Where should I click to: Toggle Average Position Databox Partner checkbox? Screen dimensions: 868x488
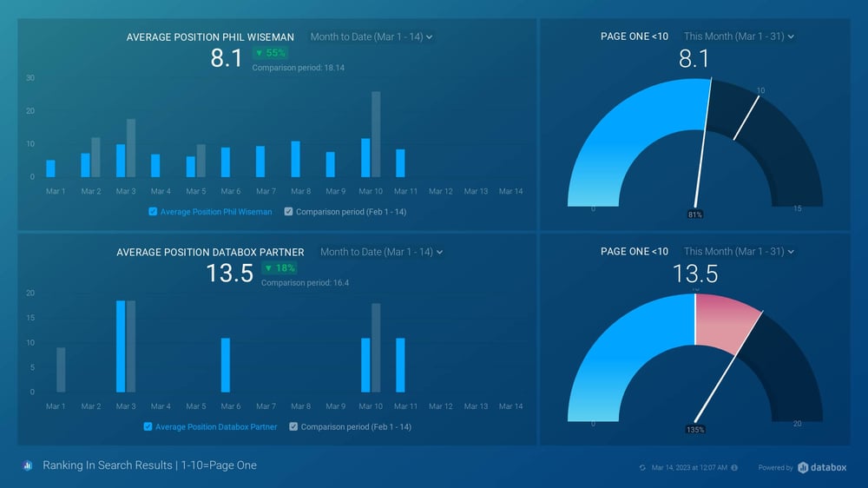148,426
